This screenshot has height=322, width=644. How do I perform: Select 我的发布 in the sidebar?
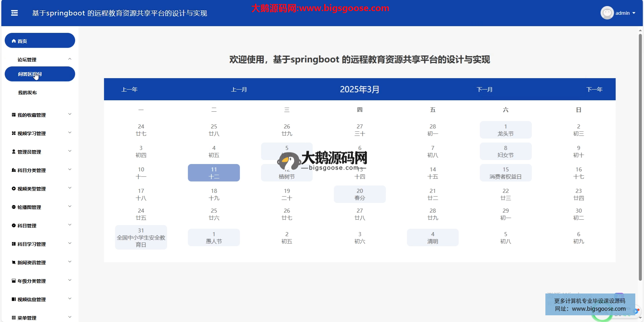tap(28, 93)
